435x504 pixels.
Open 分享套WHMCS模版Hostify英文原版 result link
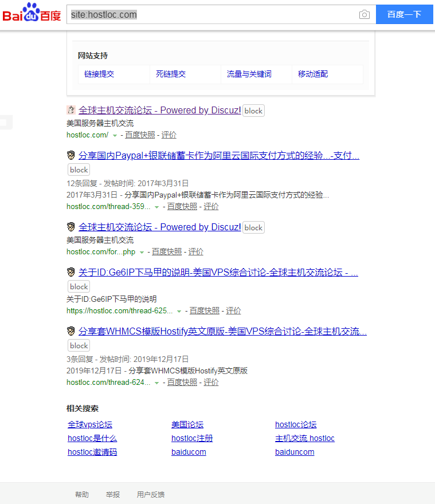[222, 332]
